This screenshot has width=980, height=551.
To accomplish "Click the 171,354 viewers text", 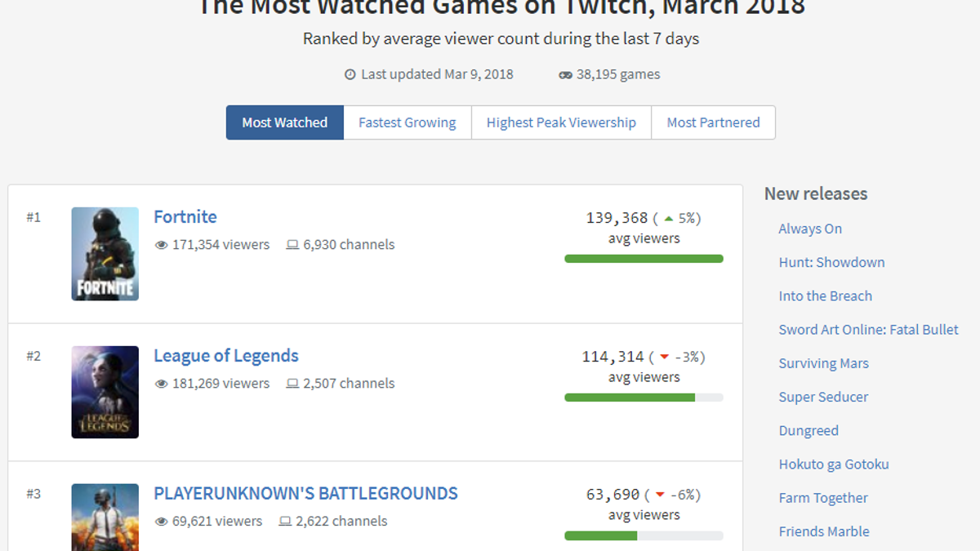I will (x=220, y=245).
